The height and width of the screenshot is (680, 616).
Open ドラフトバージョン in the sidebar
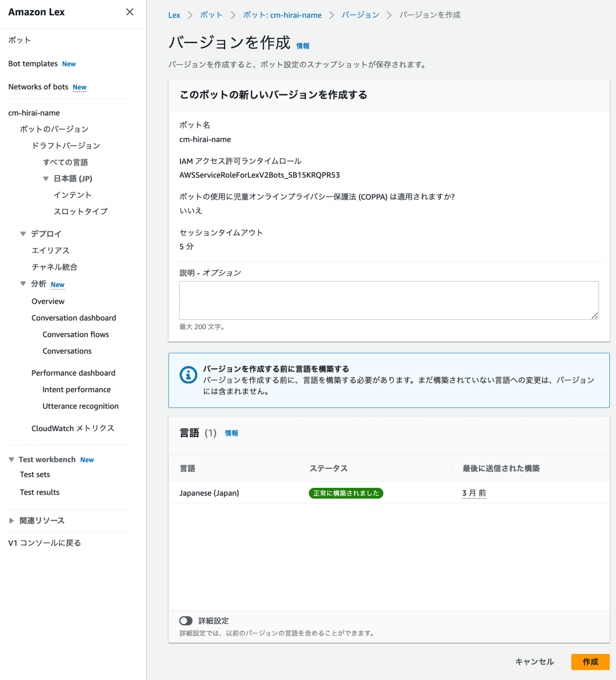point(66,146)
